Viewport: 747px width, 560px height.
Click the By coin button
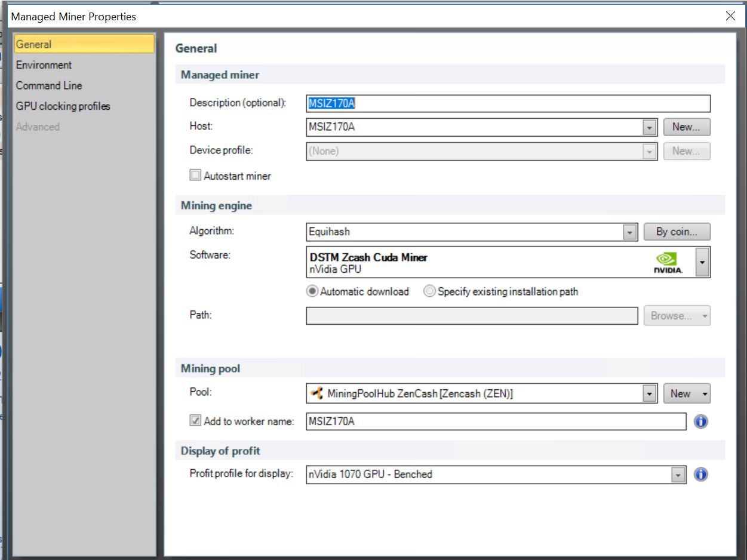(x=677, y=232)
